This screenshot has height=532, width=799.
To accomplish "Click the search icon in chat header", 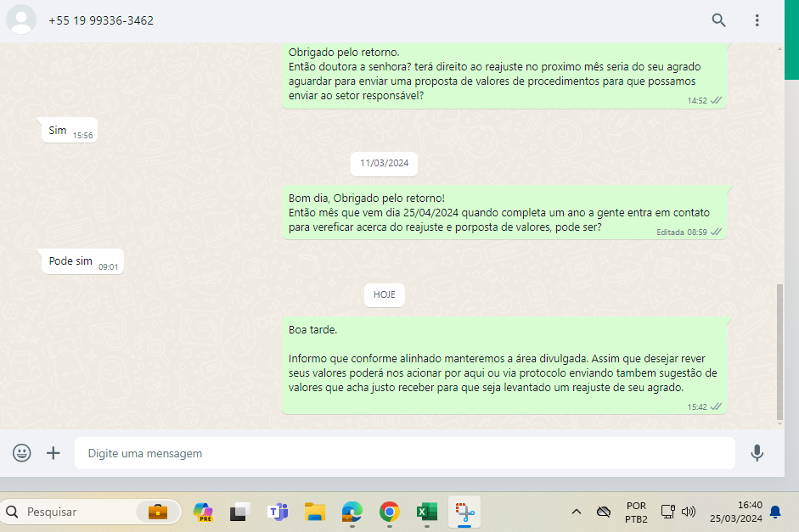I will tap(718, 20).
